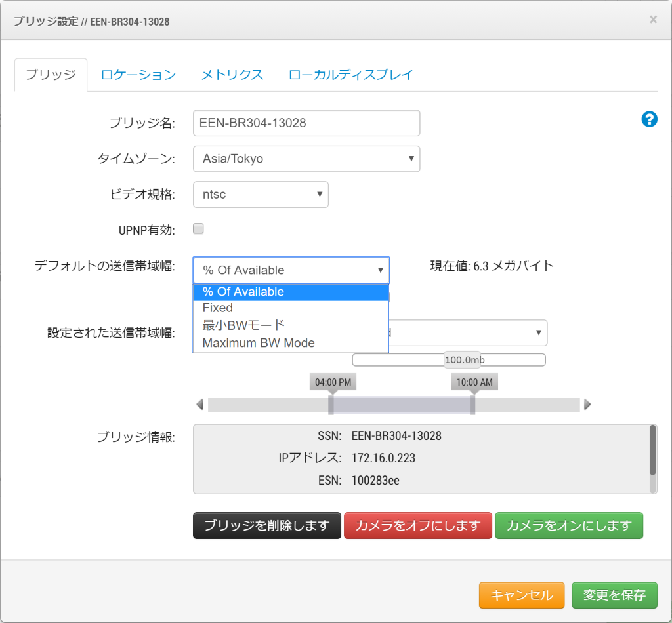
Task: Click the ブリッジ名 text field
Action: tap(306, 123)
